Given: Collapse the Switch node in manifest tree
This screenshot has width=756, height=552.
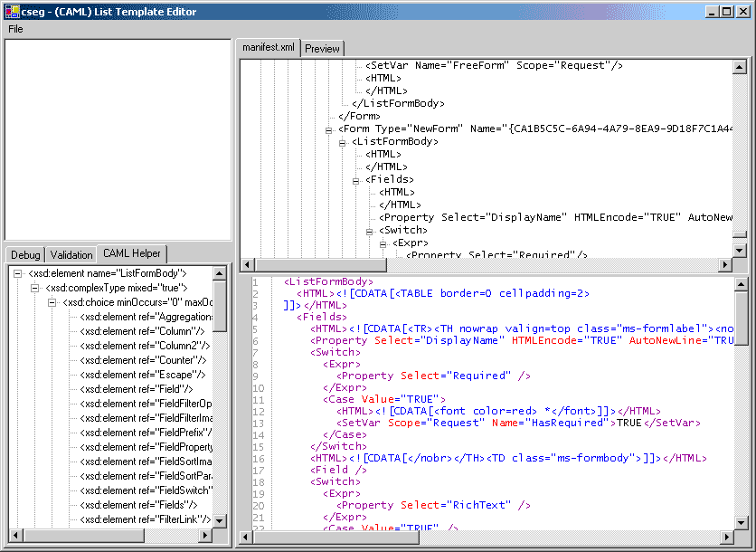Looking at the screenshot, I should point(369,232).
